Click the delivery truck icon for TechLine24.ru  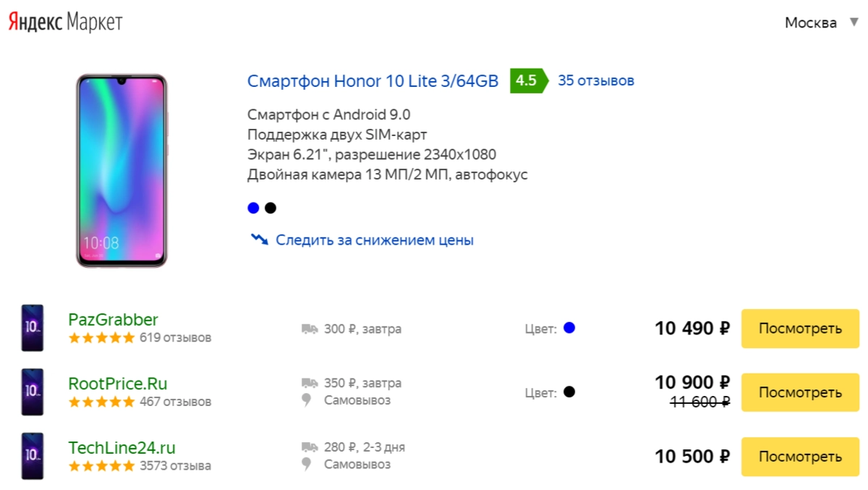[310, 447]
